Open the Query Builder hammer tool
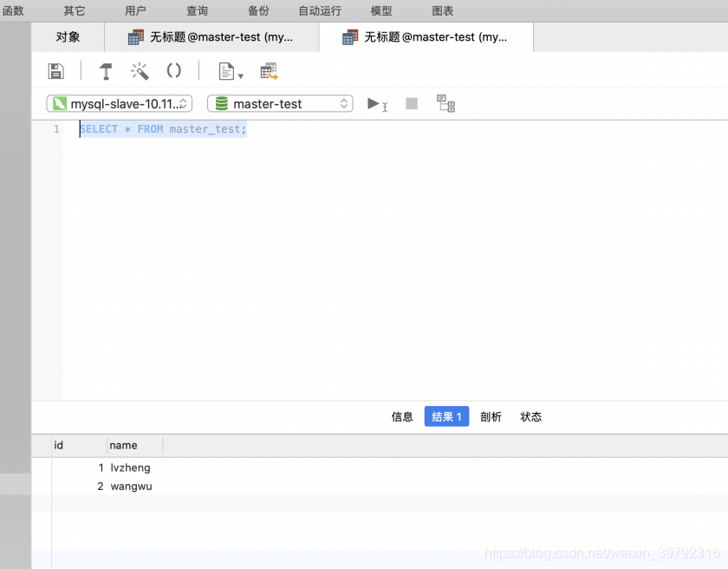Viewport: 728px width, 569px height. pyautogui.click(x=106, y=71)
